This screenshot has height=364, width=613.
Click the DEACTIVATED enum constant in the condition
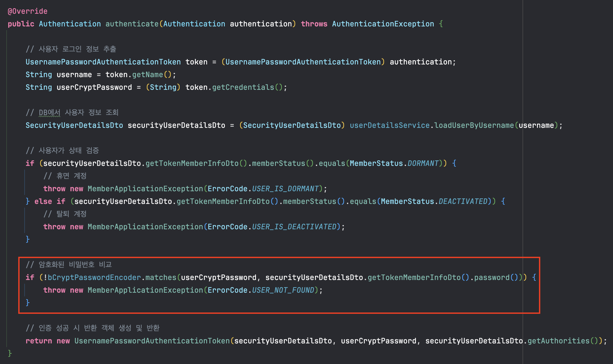click(x=463, y=201)
